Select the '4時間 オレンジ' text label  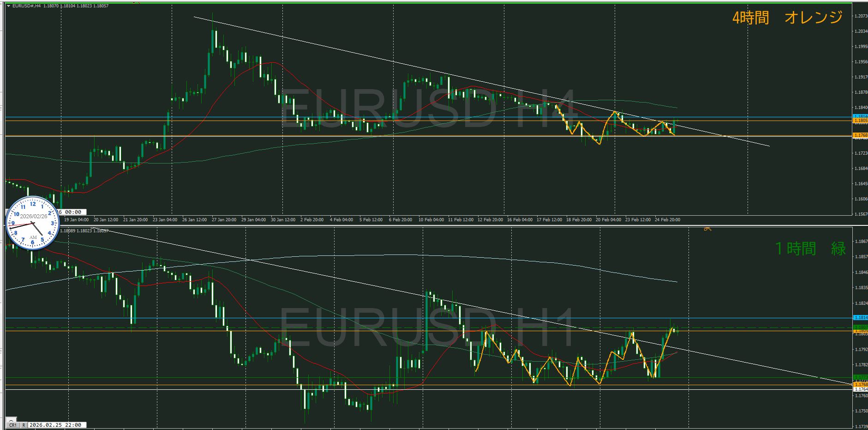(x=787, y=18)
